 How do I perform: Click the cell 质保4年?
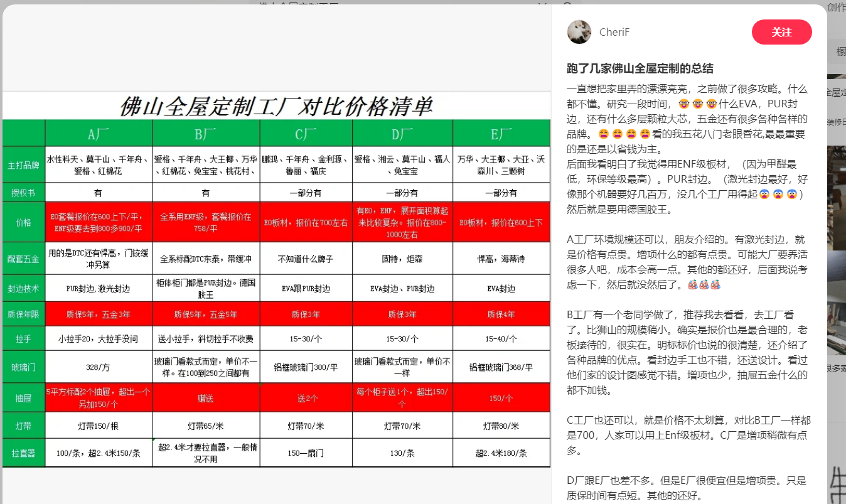pyautogui.click(x=501, y=314)
